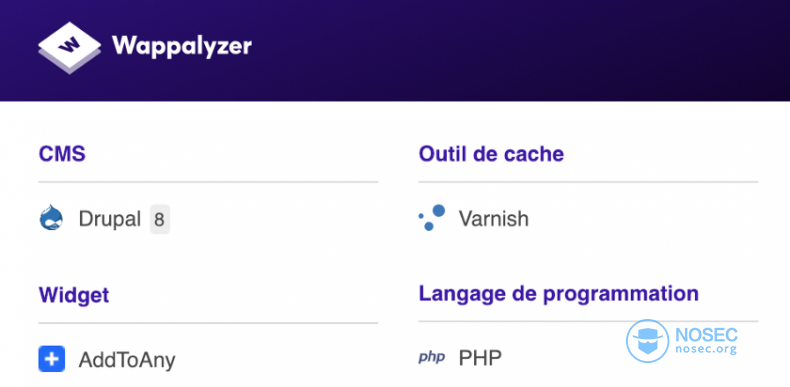Click the Drupal version 8 badge
The width and height of the screenshot is (790, 387).
coord(160,220)
